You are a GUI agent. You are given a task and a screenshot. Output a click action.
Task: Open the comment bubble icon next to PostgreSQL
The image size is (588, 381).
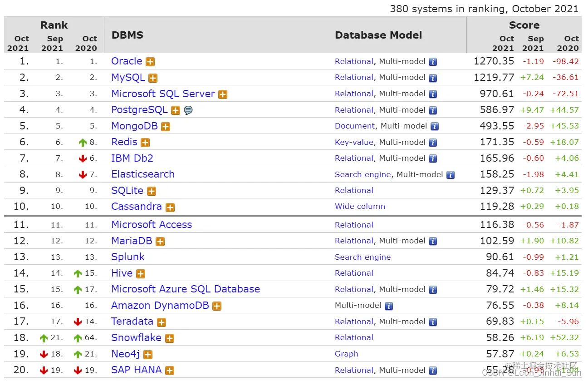coord(188,110)
